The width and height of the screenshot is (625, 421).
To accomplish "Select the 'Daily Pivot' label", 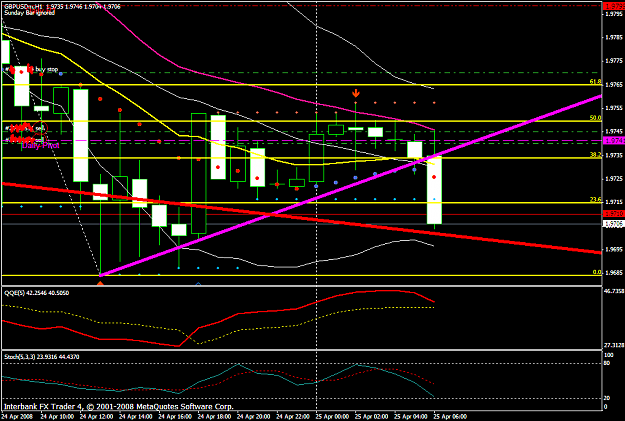I will coord(41,146).
